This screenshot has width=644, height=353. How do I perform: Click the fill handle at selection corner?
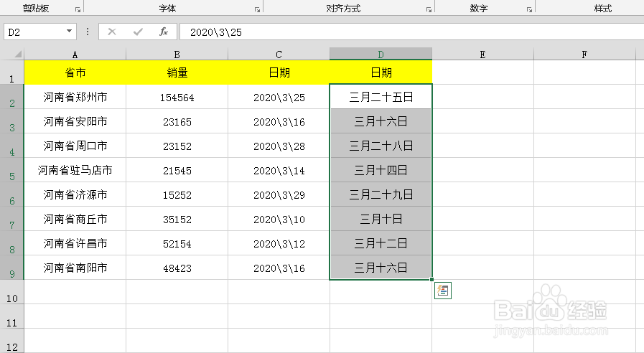pos(431,280)
